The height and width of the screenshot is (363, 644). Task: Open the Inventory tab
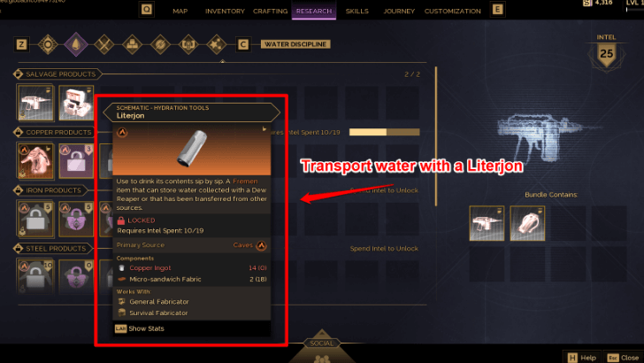click(x=225, y=12)
